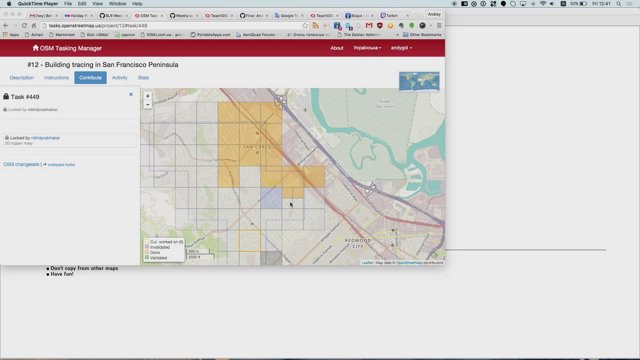The height and width of the screenshot is (360, 640).
Task: Switch to the Google Translate browser tab
Action: pos(288,16)
